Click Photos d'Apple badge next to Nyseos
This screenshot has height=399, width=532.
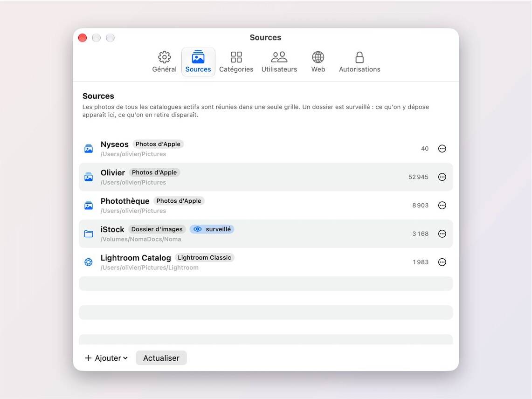click(158, 144)
